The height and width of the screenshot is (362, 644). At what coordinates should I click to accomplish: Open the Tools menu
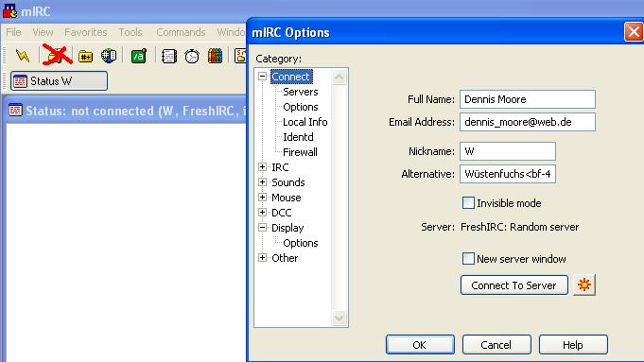[x=131, y=32]
